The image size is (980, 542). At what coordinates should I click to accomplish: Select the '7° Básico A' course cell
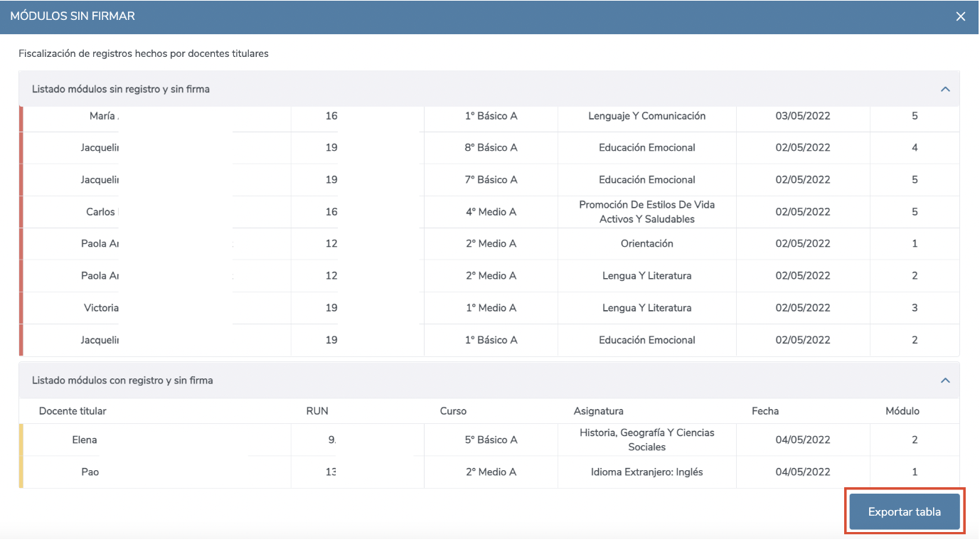(491, 180)
